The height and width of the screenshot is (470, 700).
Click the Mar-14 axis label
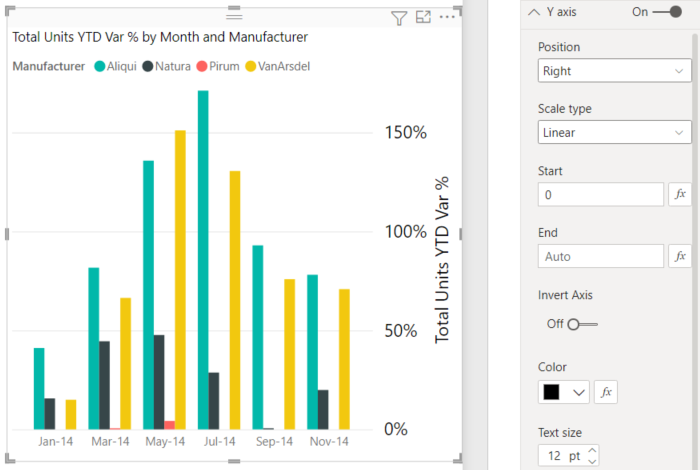[110, 441]
